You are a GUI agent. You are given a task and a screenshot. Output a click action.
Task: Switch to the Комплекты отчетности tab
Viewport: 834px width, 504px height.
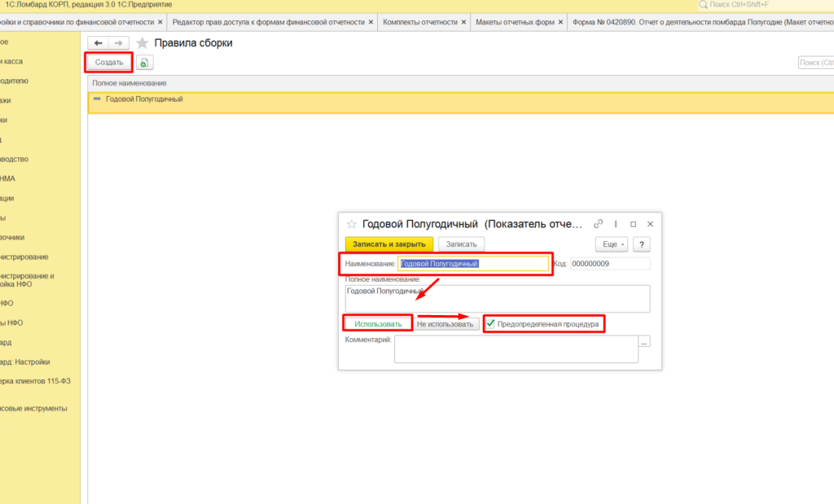pyautogui.click(x=420, y=22)
